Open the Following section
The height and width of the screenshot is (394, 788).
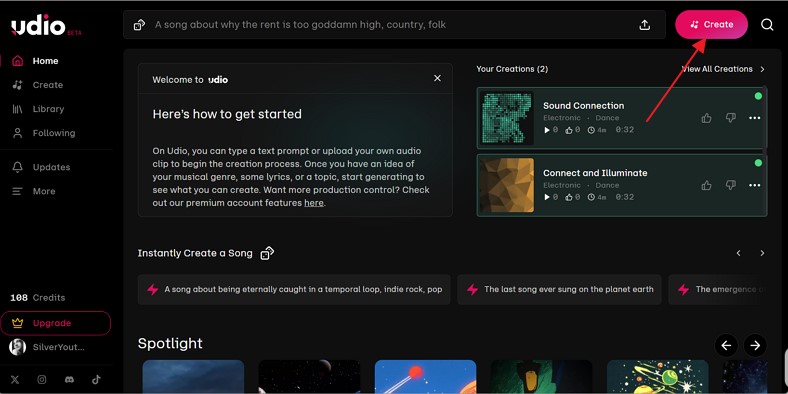pos(54,133)
